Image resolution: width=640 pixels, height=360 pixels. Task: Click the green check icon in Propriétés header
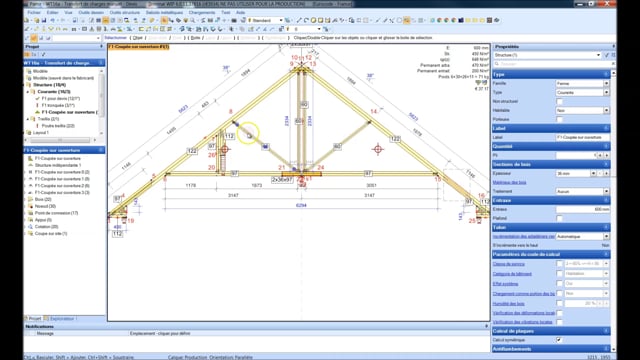pyautogui.click(x=607, y=55)
